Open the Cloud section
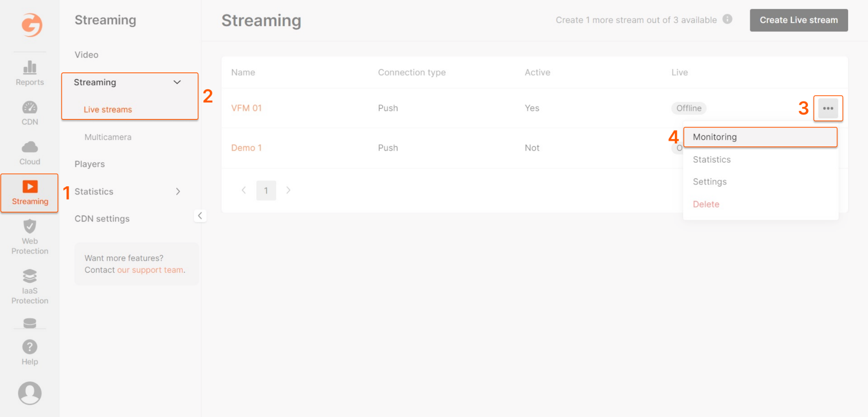This screenshot has width=868, height=417. coord(29,152)
